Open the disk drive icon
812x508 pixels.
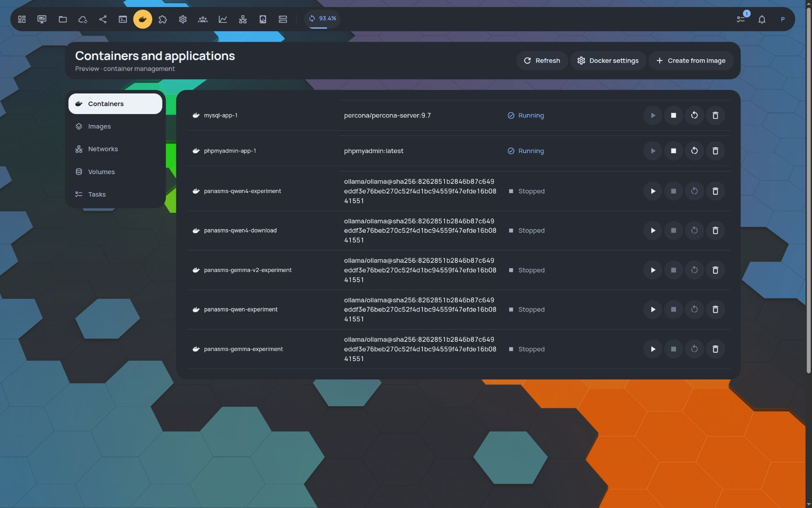(x=263, y=19)
